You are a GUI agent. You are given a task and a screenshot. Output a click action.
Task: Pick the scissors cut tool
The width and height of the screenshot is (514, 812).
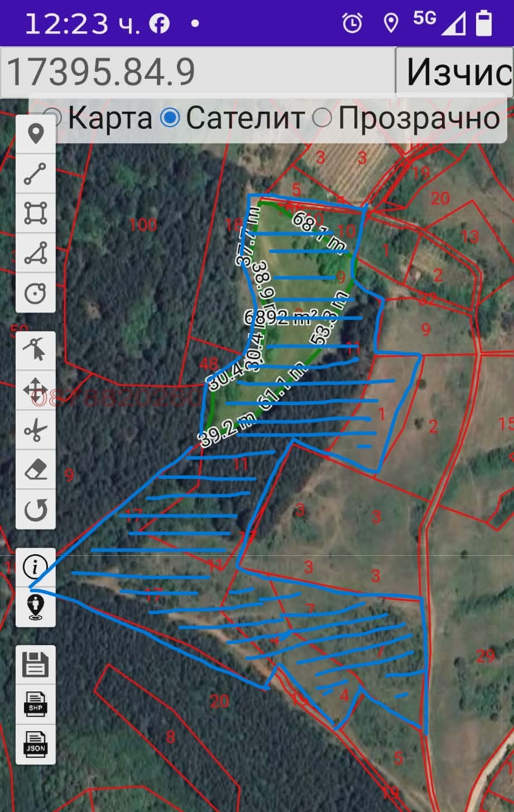[36, 430]
